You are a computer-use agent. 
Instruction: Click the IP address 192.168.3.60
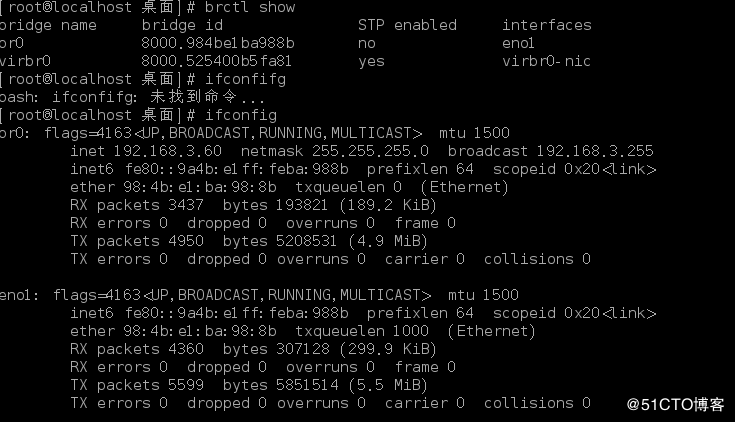click(x=167, y=151)
